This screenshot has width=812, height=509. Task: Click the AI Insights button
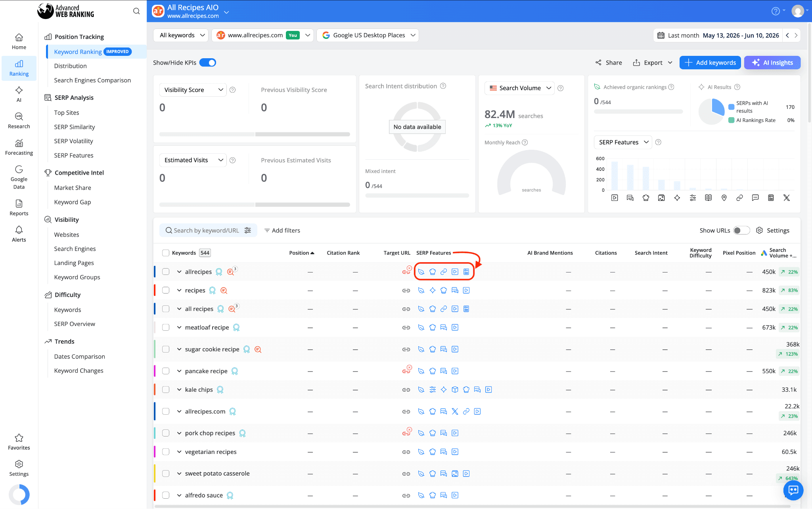pos(772,63)
